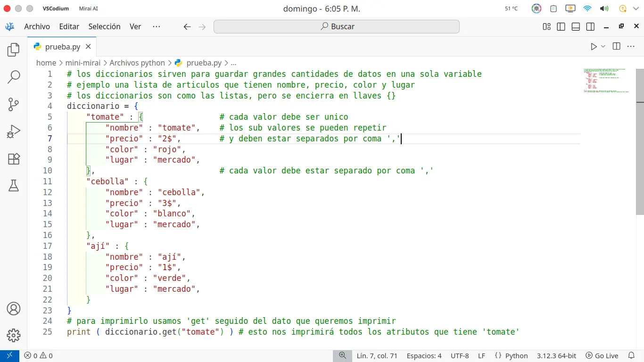Run the Python file with play button
This screenshot has width=644, height=362.
(594, 46)
